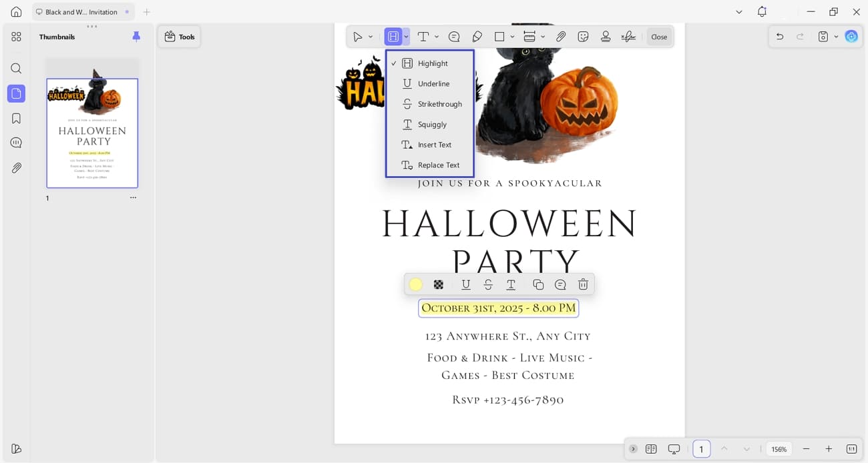Collapse the highlight tool dropdown arrow

[406, 37]
